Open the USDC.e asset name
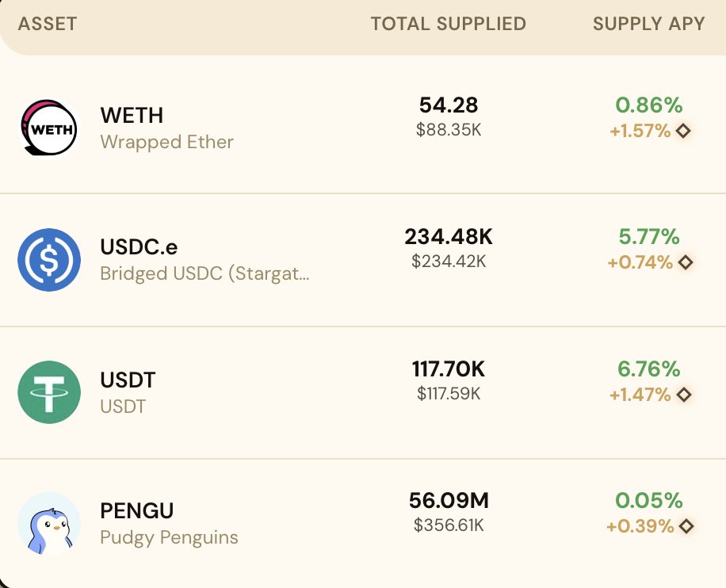The width and height of the screenshot is (726, 588). point(139,246)
